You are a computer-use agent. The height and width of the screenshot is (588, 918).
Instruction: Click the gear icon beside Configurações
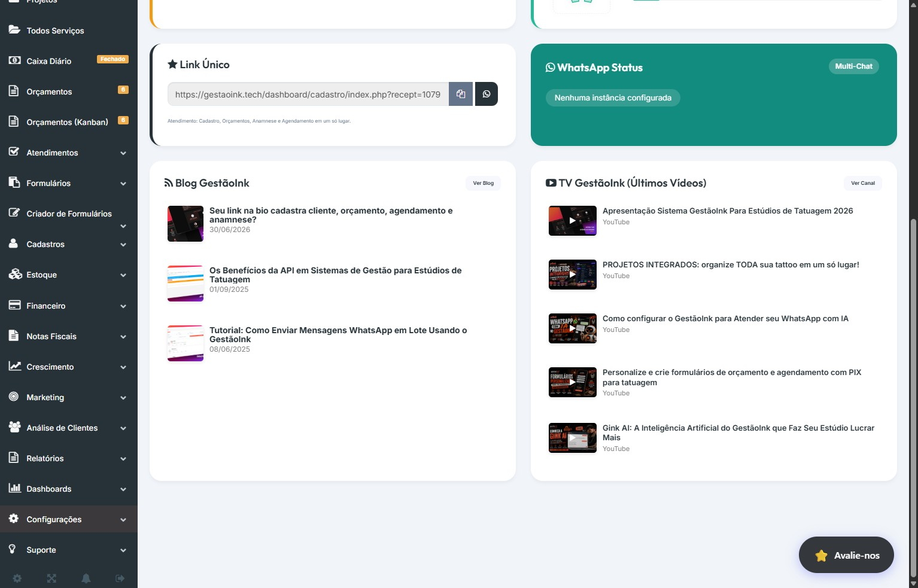(x=14, y=519)
